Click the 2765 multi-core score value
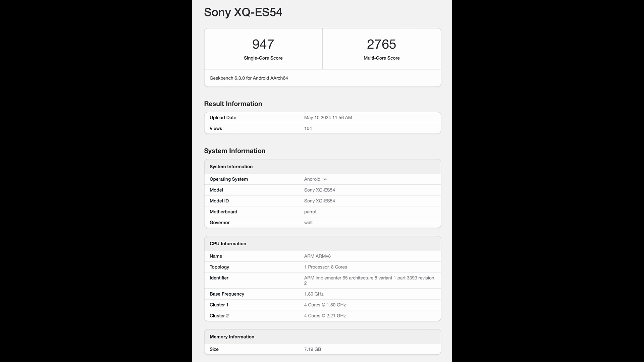The image size is (644, 362). tap(381, 44)
